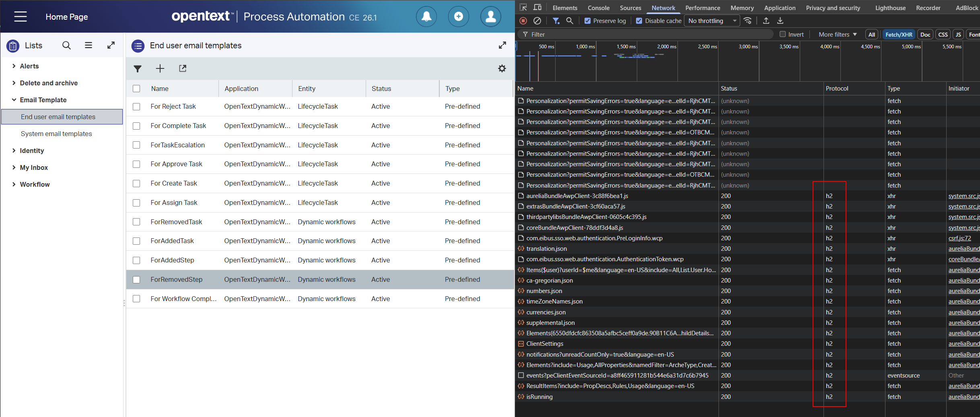This screenshot has width=980, height=417.
Task: Open the Performance tab in DevTools
Action: (x=702, y=8)
